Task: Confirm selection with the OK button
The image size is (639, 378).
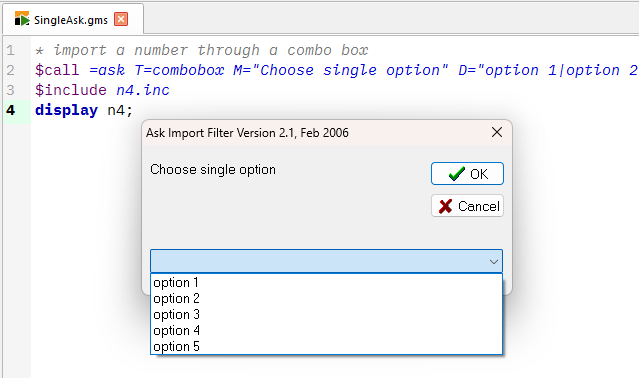Action: 467,174
